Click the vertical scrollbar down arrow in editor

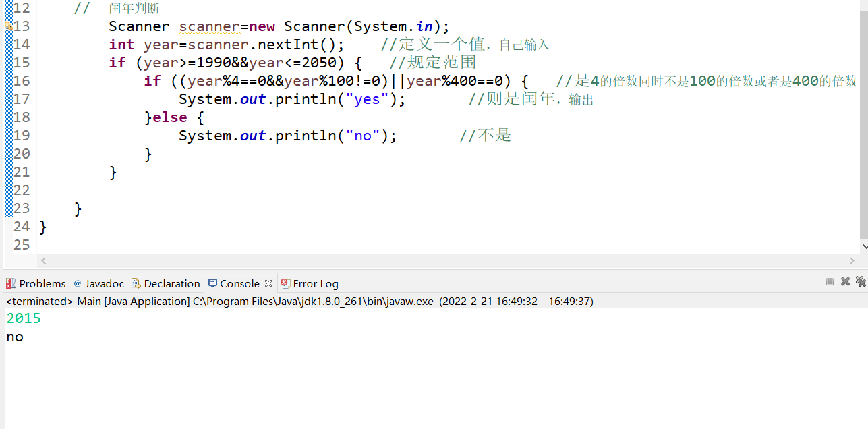coord(864,248)
